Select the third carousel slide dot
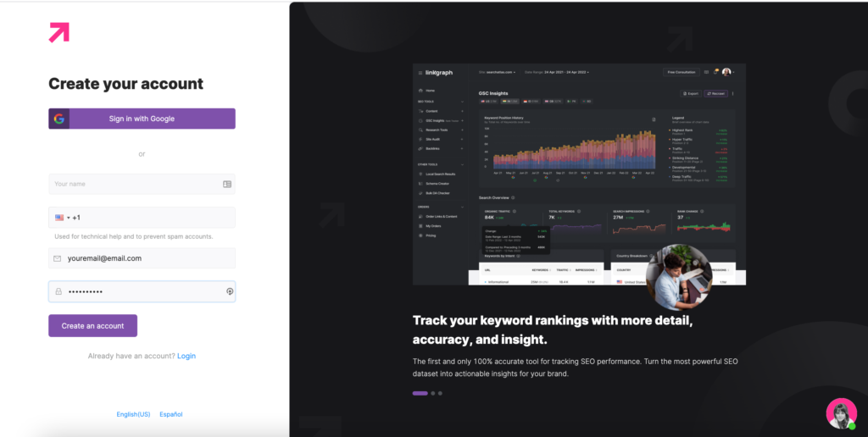Image resolution: width=868 pixels, height=437 pixels. 441,393
